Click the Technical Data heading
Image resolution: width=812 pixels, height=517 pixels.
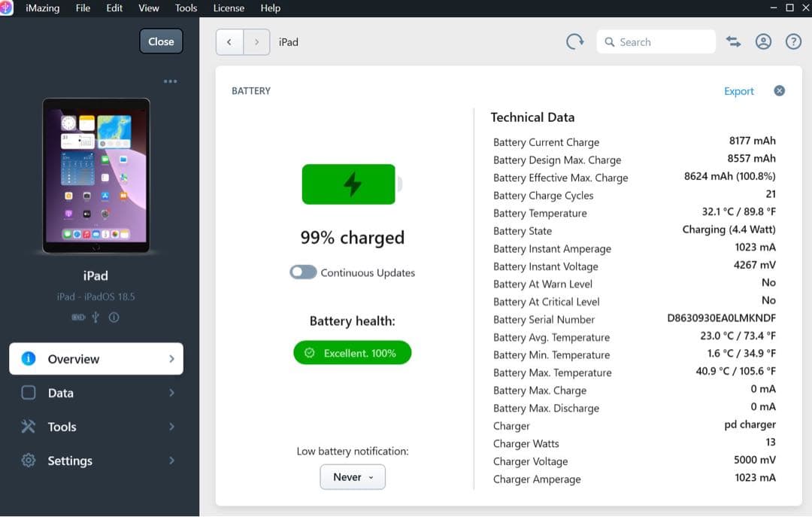532,117
